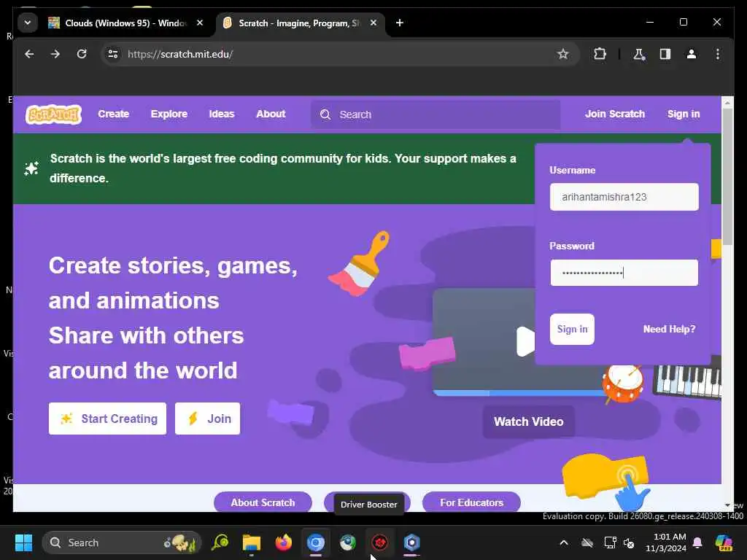Click Join Scratch link
The image size is (747, 560).
(x=614, y=114)
